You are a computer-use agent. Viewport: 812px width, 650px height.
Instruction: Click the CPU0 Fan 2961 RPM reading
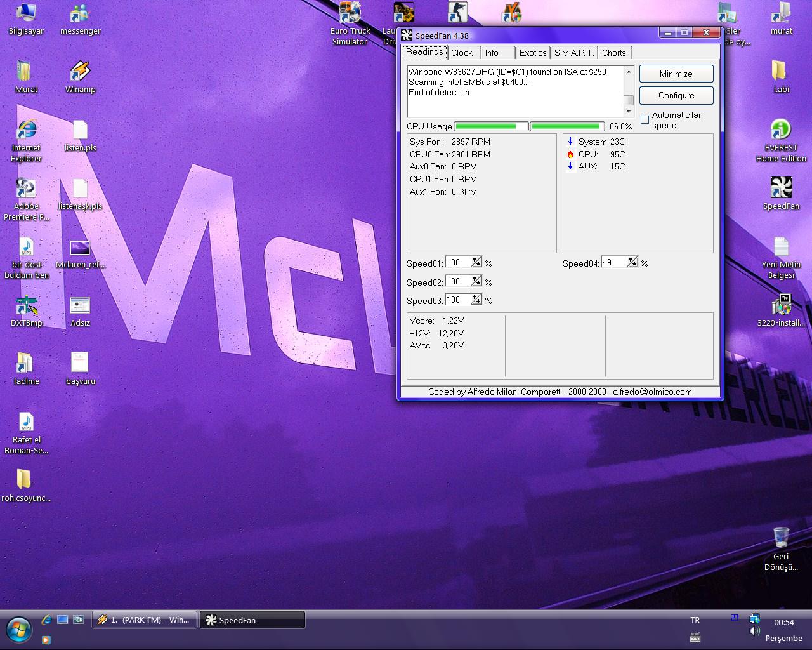coord(450,154)
